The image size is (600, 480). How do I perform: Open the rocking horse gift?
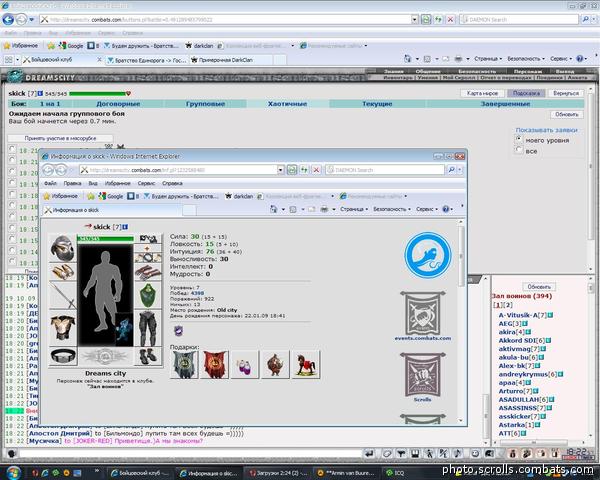306,365
